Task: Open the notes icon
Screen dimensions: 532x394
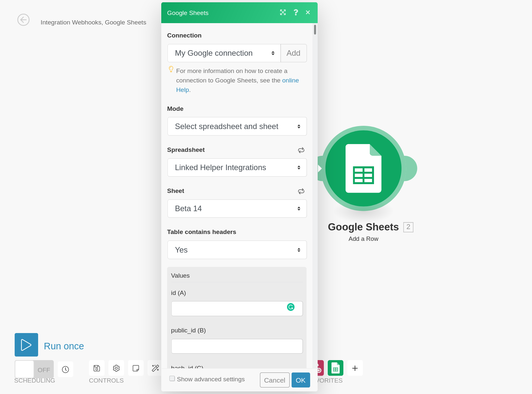Action: point(136,368)
